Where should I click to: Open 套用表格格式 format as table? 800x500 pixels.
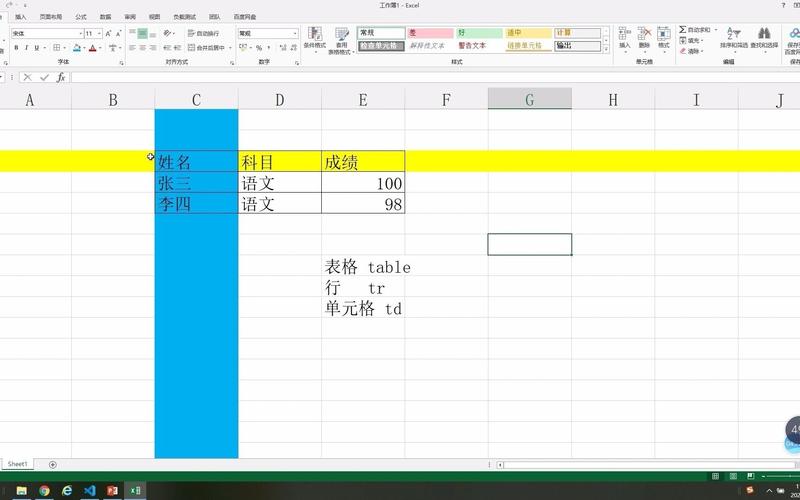tap(341, 40)
